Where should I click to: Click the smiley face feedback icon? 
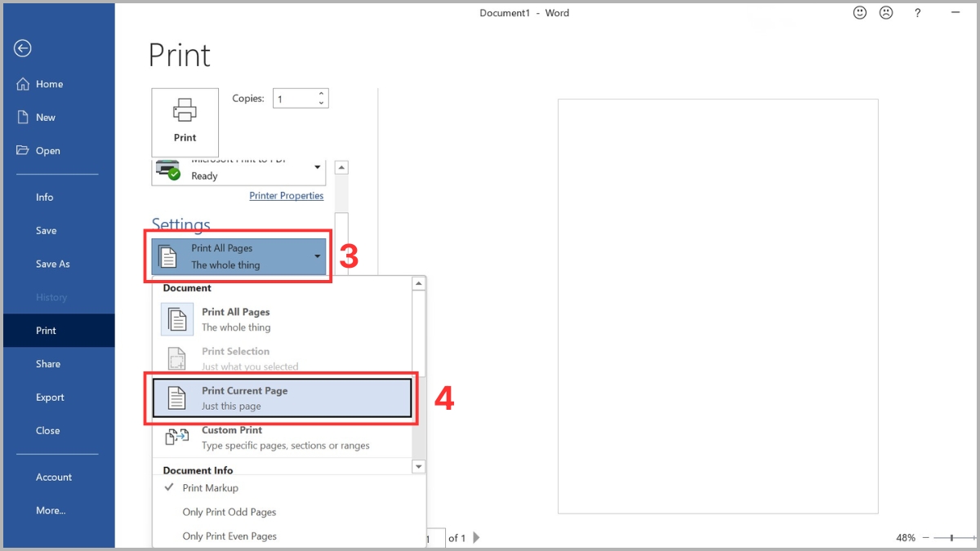[860, 13]
